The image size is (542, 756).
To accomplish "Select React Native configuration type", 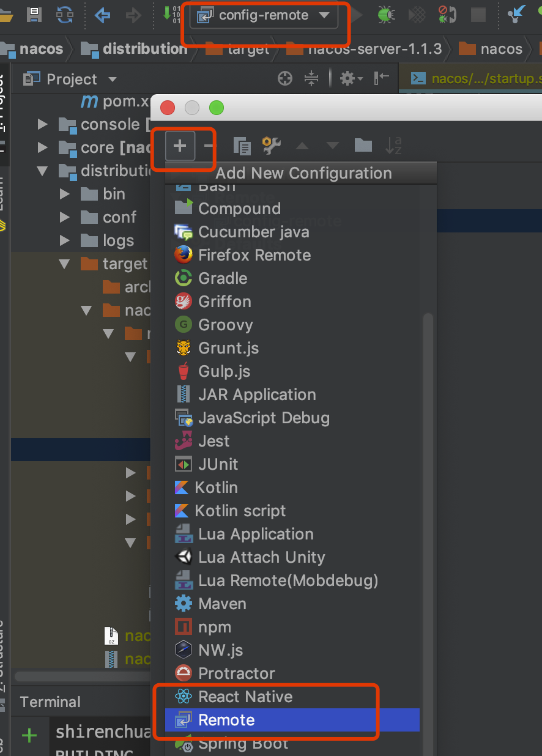I will [x=292, y=697].
